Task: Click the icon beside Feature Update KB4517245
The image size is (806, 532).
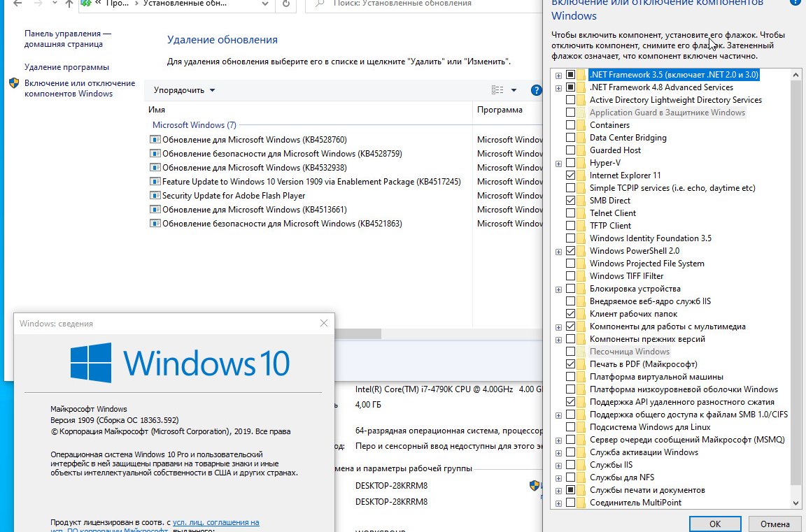Action: [155, 181]
